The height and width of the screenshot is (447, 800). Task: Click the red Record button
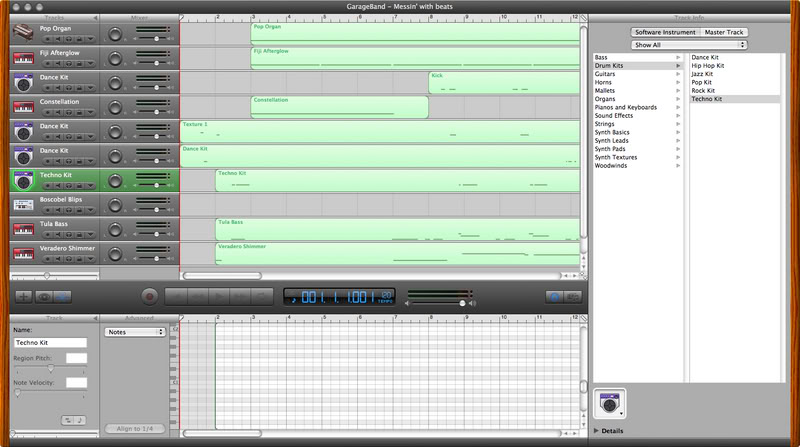pos(149,296)
